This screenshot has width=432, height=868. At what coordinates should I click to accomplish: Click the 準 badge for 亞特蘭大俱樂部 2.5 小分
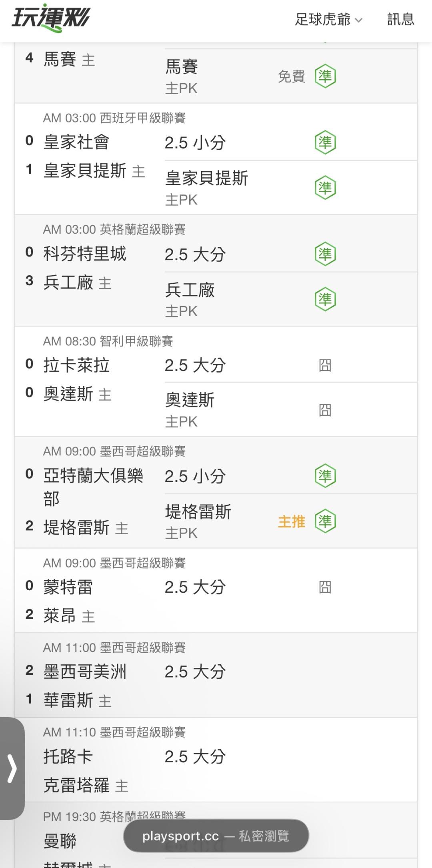(x=325, y=476)
